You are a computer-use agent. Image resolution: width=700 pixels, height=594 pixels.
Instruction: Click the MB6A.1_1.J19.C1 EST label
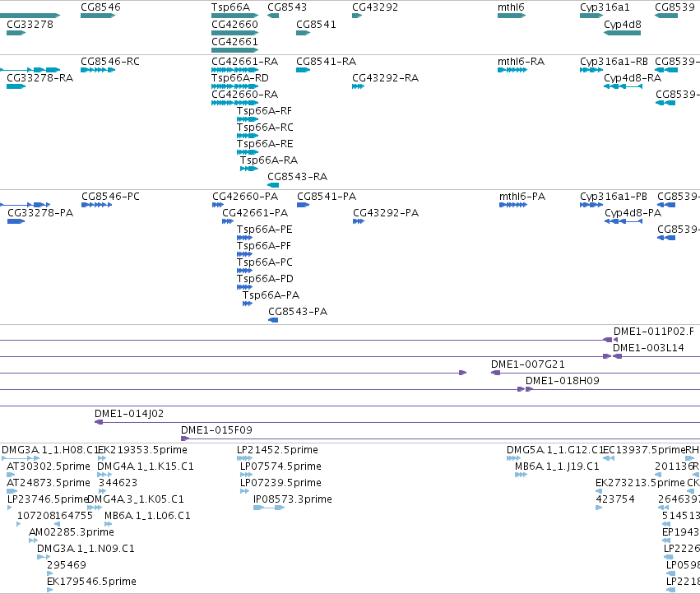557,466
